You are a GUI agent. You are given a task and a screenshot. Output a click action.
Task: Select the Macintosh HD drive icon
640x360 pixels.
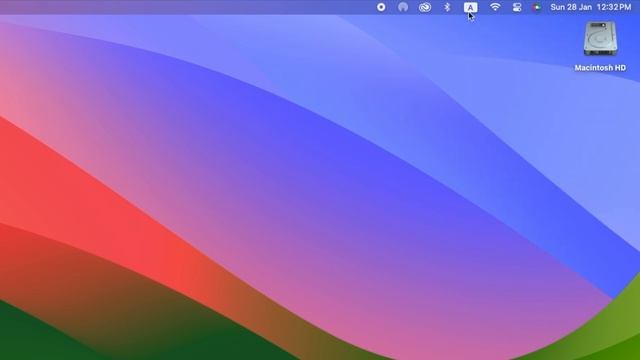600,39
